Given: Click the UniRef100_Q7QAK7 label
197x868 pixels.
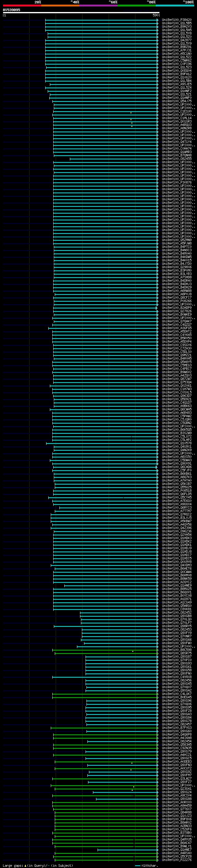Looking at the screenshot, I should [176, 321].
